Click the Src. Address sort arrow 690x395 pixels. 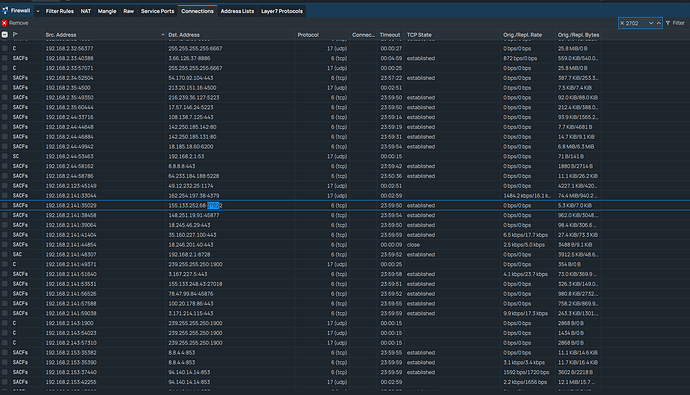point(163,34)
